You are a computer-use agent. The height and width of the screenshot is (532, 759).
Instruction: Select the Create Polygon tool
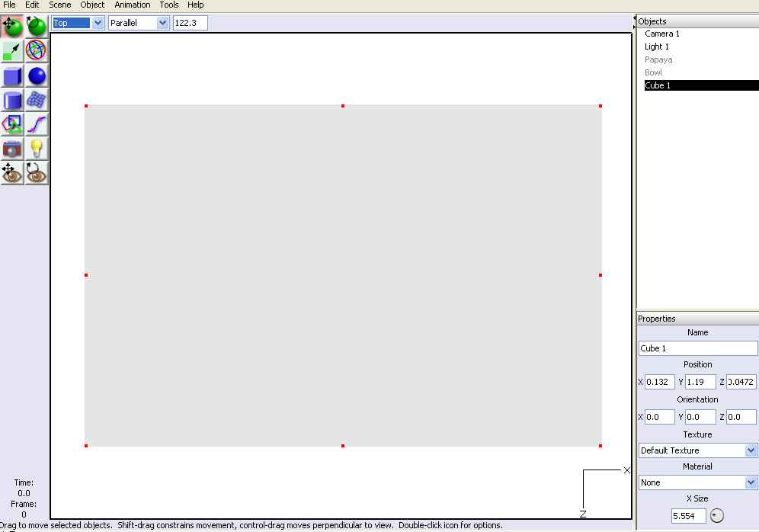[12, 124]
